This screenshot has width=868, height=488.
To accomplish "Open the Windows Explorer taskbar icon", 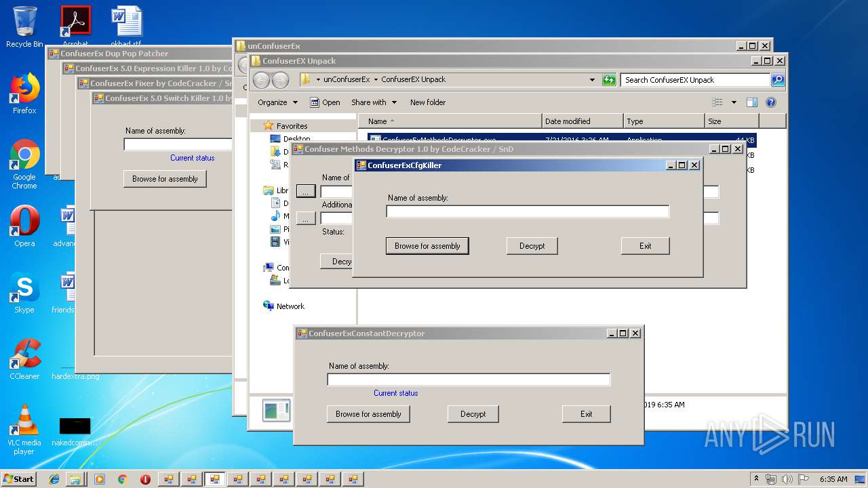I will 75,479.
